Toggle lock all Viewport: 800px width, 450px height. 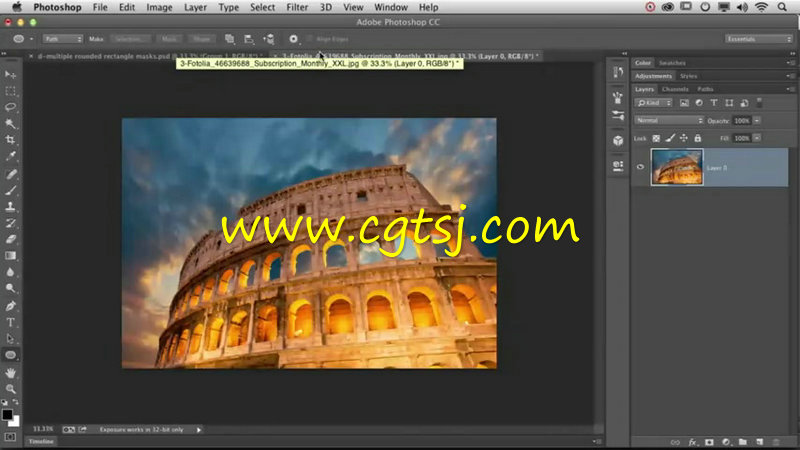point(697,138)
